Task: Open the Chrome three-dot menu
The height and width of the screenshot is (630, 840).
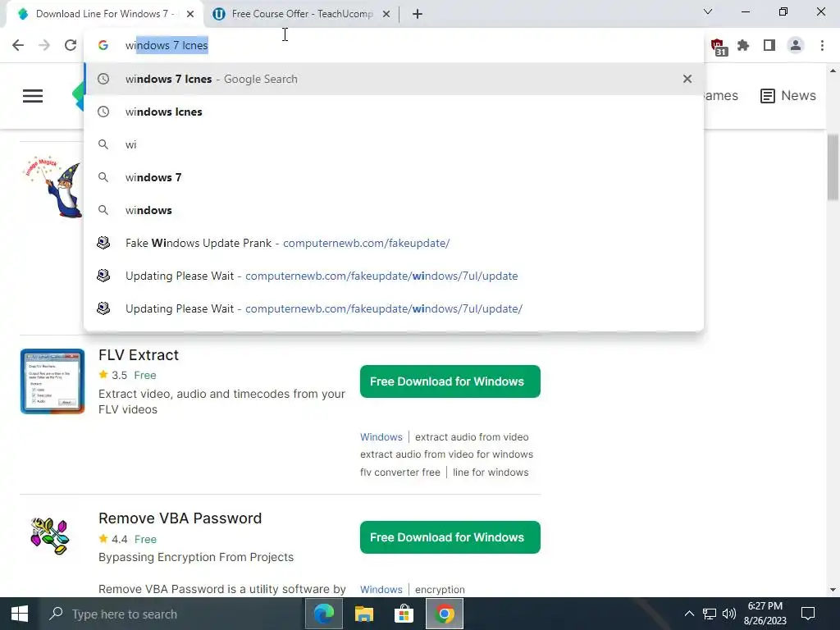Action: (822, 46)
